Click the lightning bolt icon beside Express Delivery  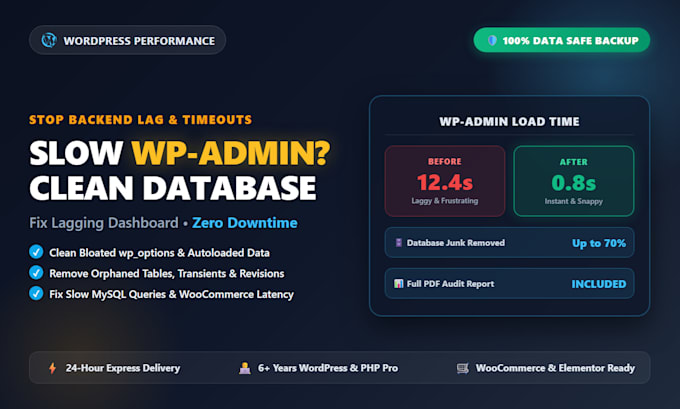52,368
